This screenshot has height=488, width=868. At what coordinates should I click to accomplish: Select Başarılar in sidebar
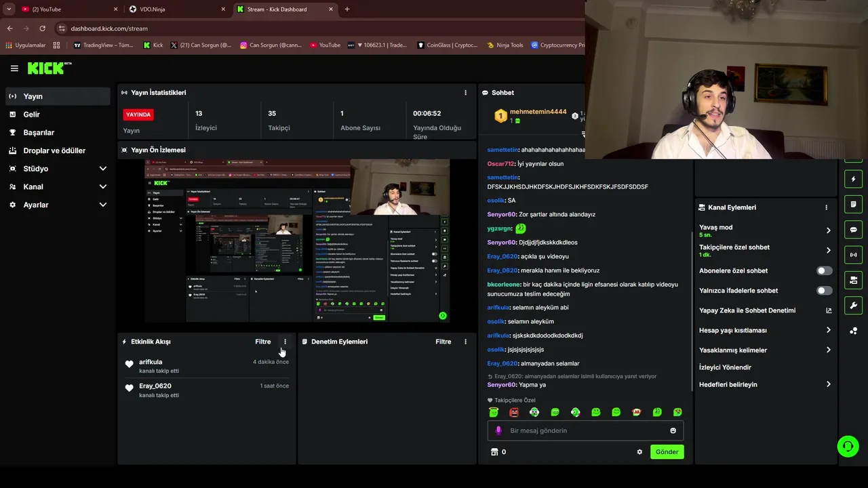pos(58,132)
